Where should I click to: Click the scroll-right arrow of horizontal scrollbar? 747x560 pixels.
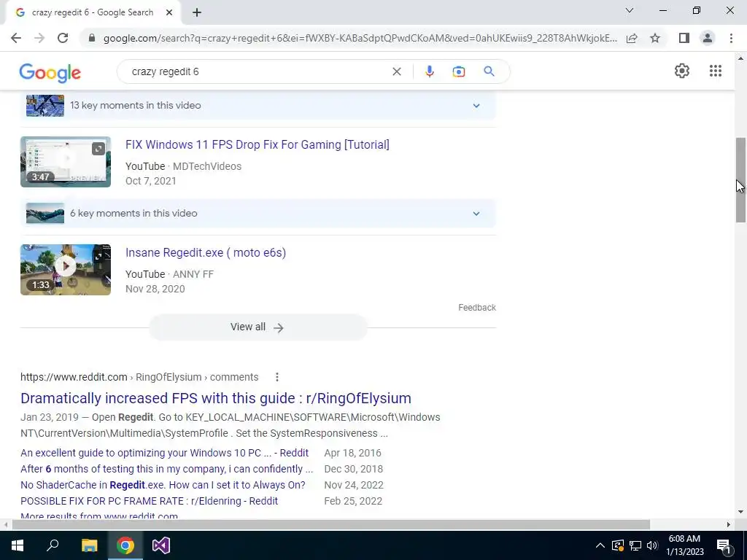pos(728,524)
